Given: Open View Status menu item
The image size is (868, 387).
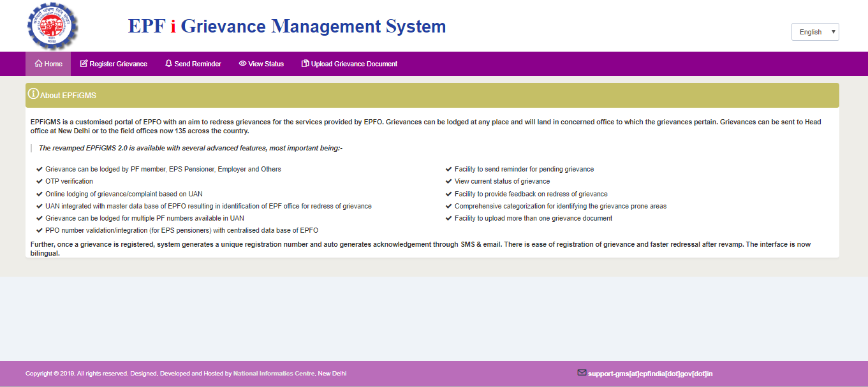Looking at the screenshot, I should (261, 64).
